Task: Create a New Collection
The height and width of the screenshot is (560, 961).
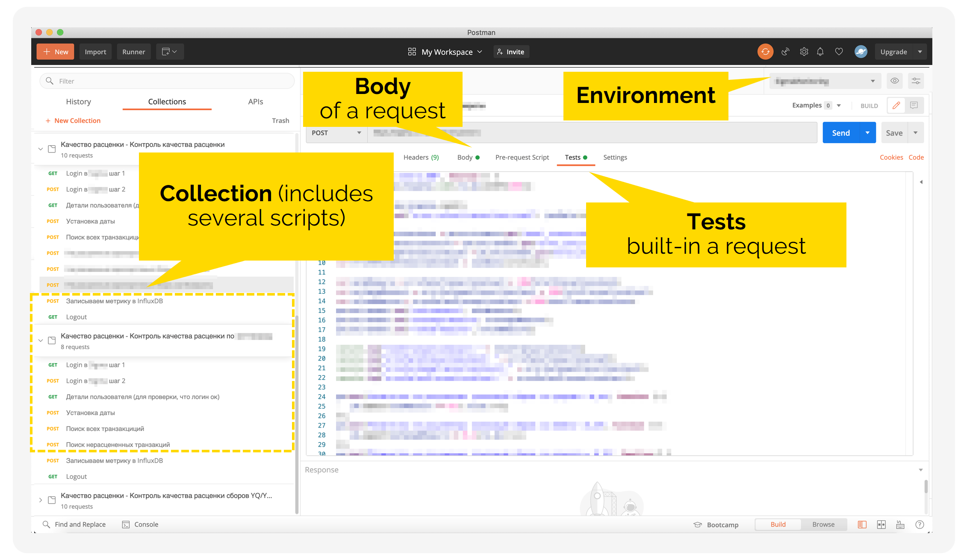Action: coord(73,120)
